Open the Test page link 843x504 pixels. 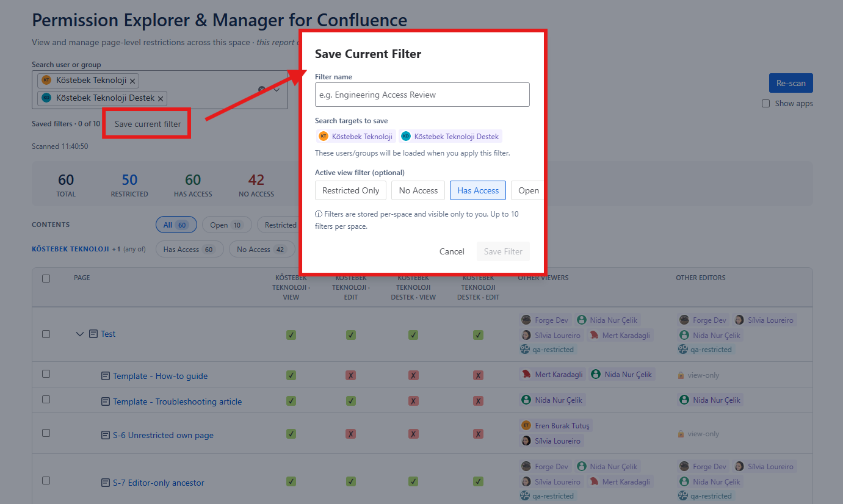pyautogui.click(x=108, y=334)
